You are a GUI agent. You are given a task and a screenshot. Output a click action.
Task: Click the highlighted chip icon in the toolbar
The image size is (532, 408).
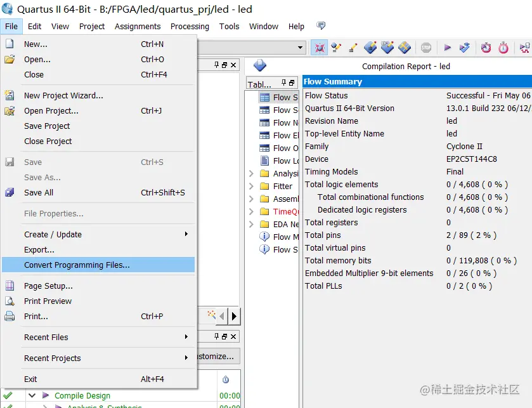tap(320, 48)
